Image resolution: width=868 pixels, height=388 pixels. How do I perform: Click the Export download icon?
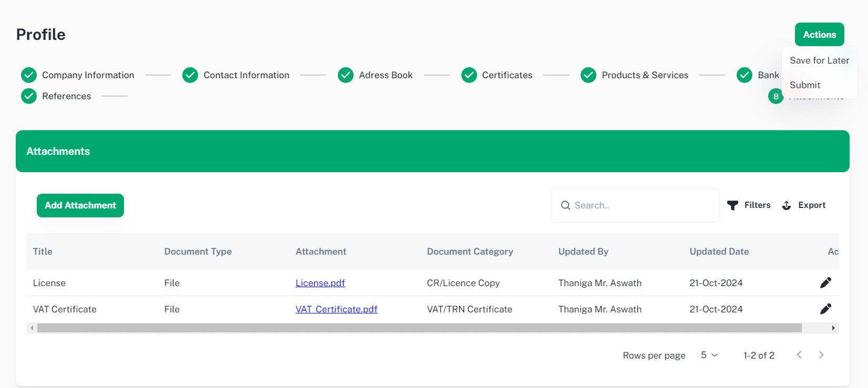coord(787,205)
